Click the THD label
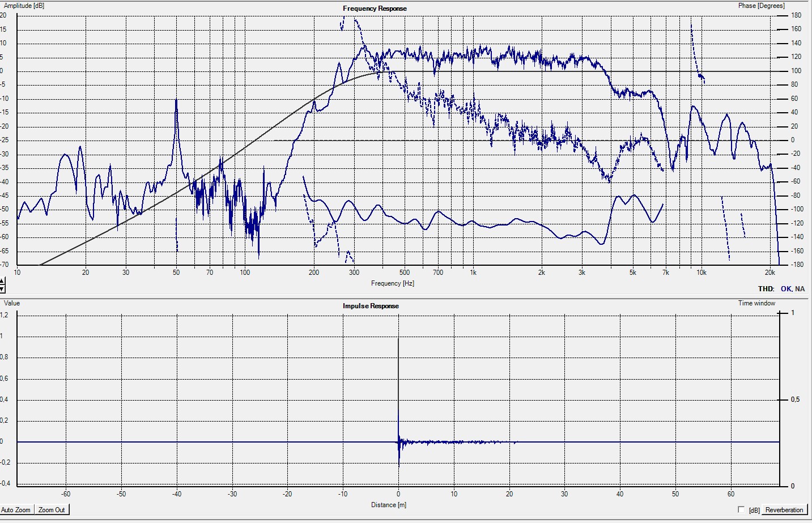This screenshot has height=523, width=812. (766, 289)
